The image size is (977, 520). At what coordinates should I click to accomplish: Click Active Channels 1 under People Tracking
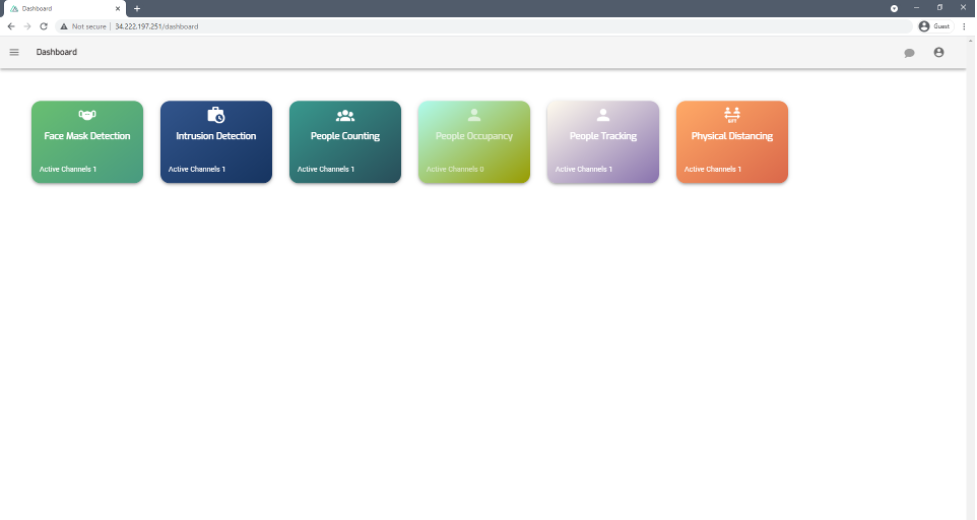click(584, 169)
